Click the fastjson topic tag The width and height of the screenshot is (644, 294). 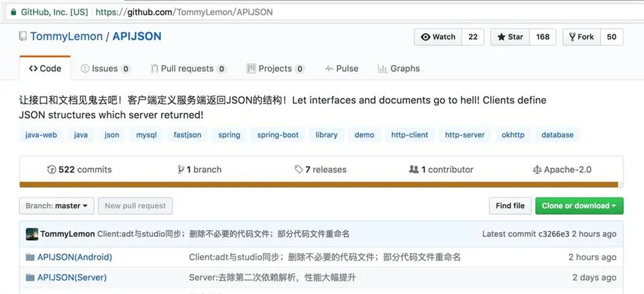coord(187,135)
